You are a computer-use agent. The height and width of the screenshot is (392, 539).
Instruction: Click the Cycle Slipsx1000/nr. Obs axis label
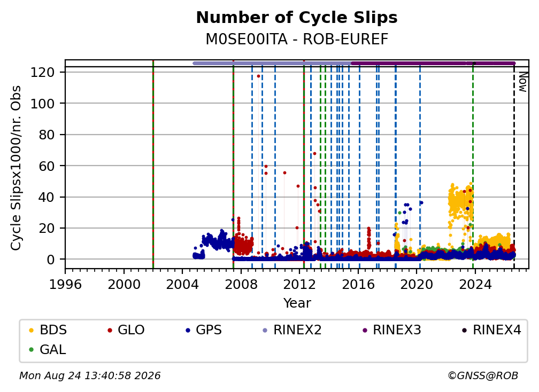point(16,168)
